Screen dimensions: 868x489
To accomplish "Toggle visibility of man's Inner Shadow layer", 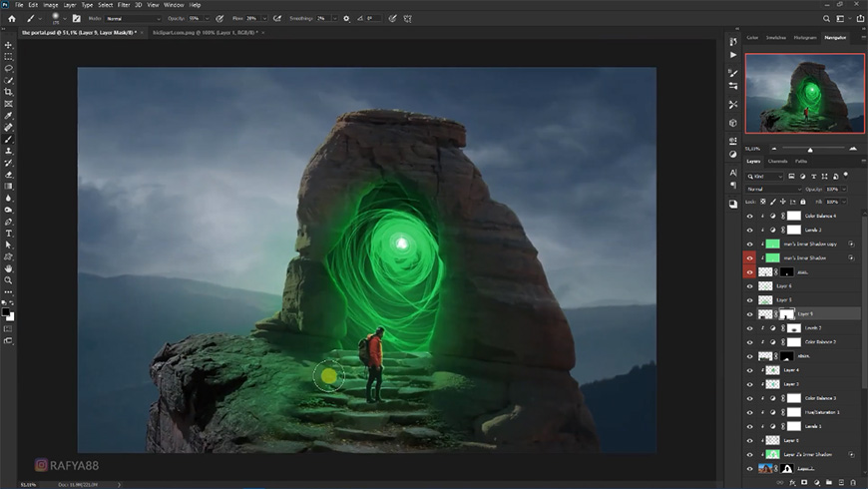I will coord(749,258).
